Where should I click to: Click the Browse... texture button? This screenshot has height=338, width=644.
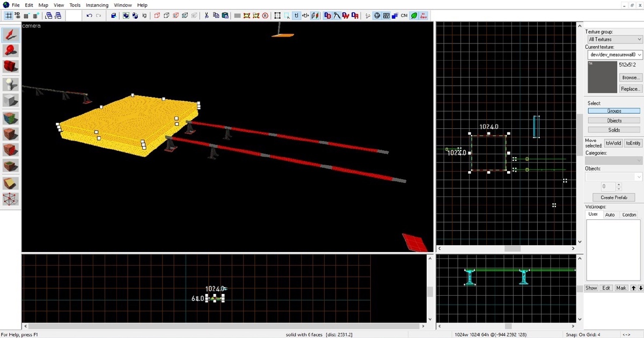630,77
